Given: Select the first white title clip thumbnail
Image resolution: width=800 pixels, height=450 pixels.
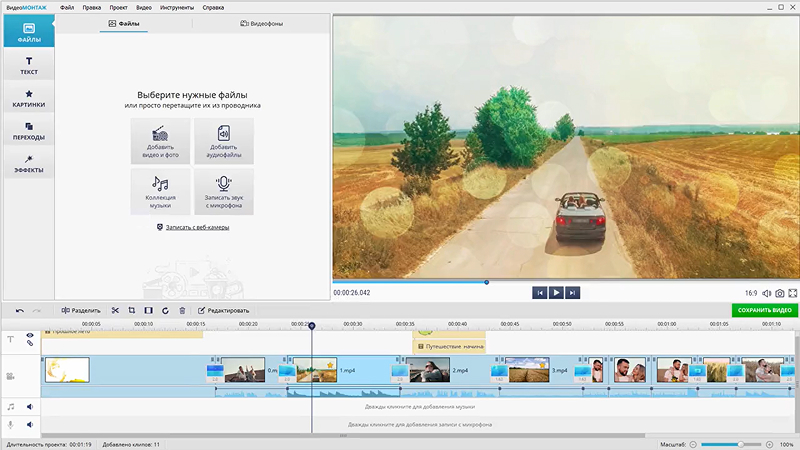Looking at the screenshot, I should click(67, 370).
